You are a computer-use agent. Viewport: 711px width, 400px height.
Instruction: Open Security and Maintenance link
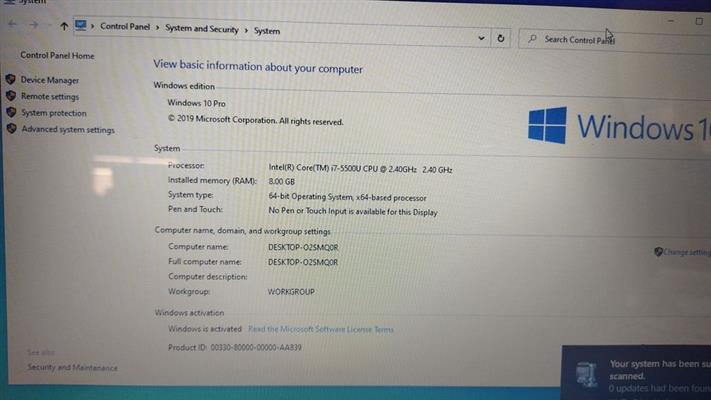[73, 367]
